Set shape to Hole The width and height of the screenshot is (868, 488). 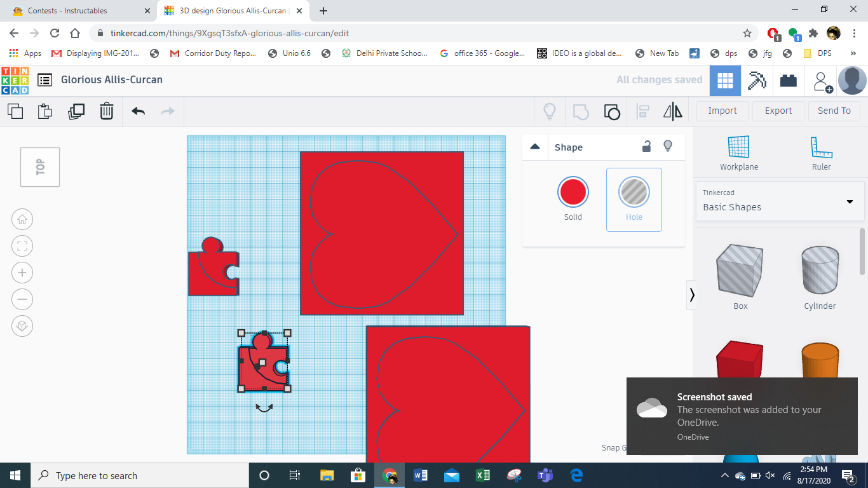pos(634,200)
